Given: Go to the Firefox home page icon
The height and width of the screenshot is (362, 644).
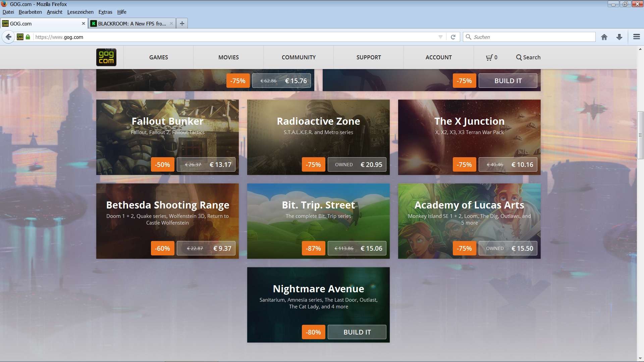Looking at the screenshot, I should pos(604,37).
